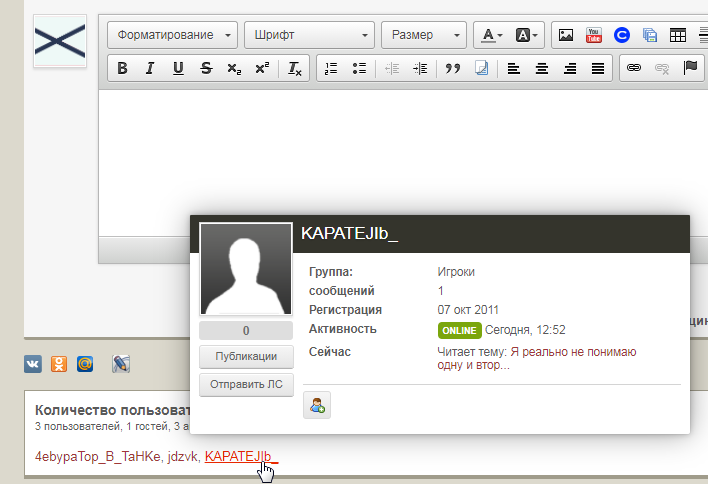The height and width of the screenshot is (484, 708).
Task: Click the reputation counter showing 0
Action: [246, 330]
